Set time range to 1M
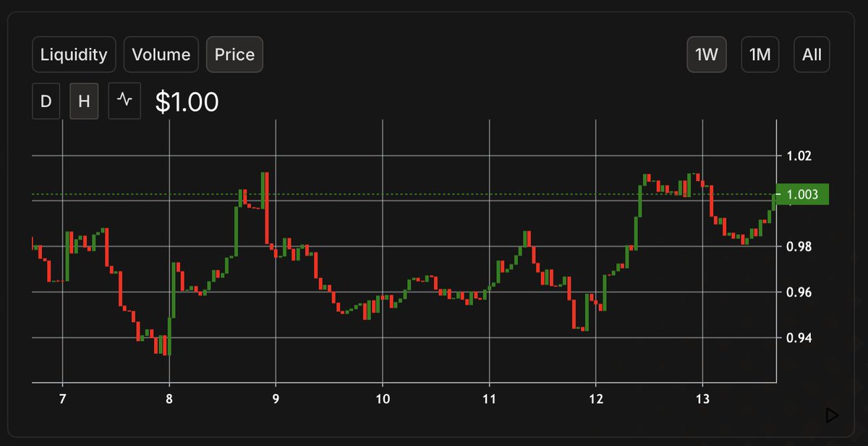The width and height of the screenshot is (868, 446). point(760,54)
